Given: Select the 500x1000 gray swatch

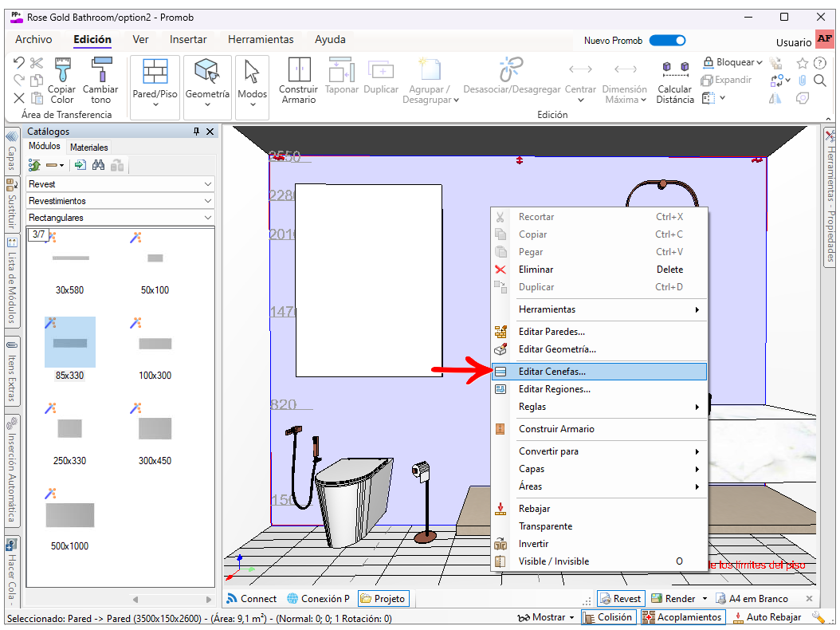Looking at the screenshot, I should coord(69,515).
